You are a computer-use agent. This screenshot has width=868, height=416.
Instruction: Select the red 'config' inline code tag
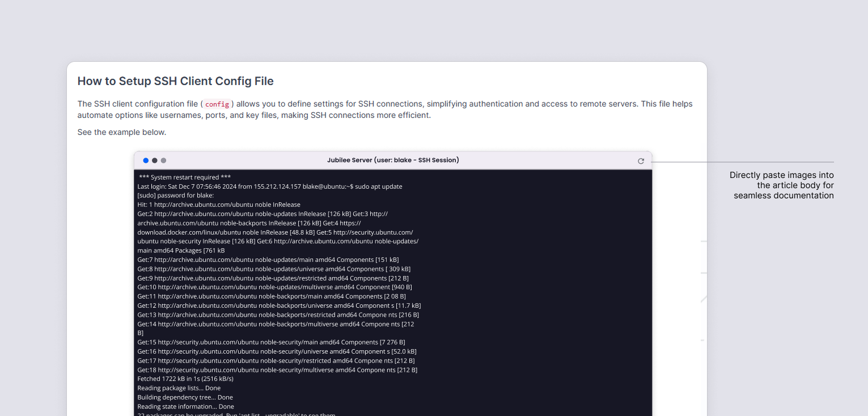coord(217,104)
